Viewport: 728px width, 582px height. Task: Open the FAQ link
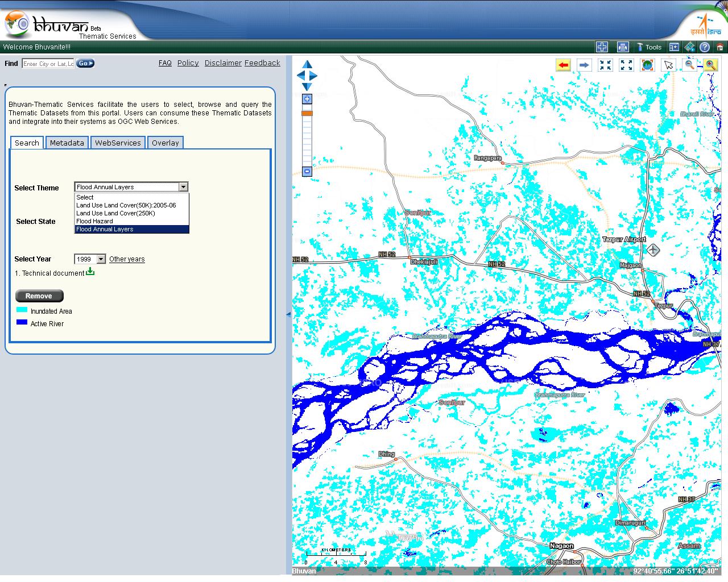pyautogui.click(x=165, y=63)
